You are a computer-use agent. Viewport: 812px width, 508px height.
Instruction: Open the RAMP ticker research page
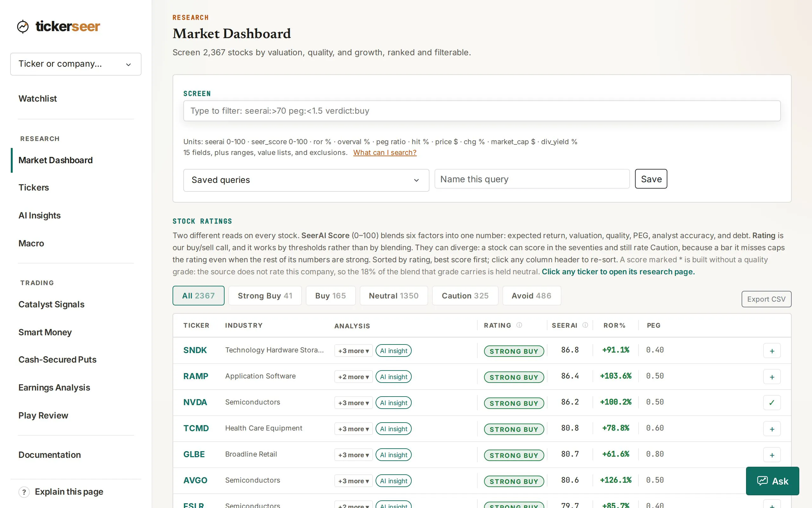tap(196, 376)
